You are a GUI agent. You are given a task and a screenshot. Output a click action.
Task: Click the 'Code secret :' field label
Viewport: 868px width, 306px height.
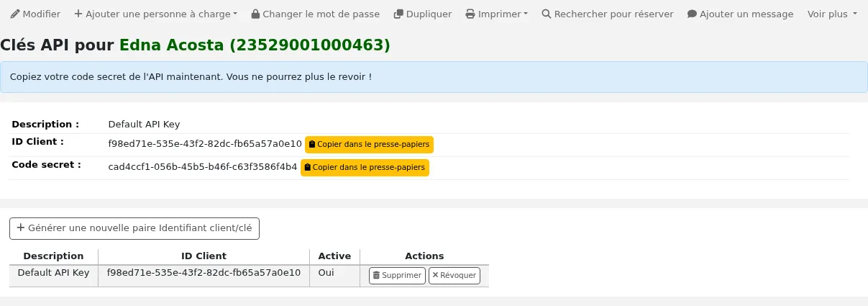[x=46, y=164]
